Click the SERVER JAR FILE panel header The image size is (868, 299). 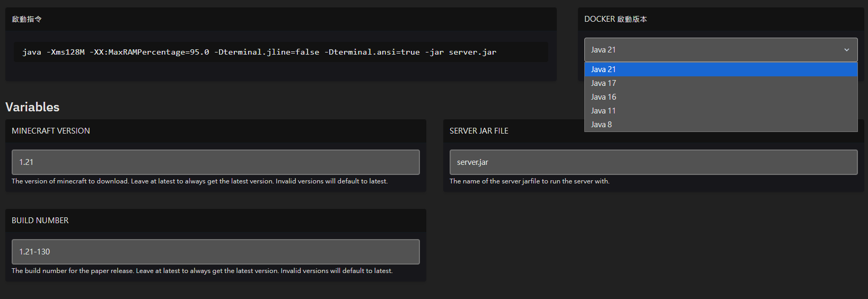click(x=479, y=131)
